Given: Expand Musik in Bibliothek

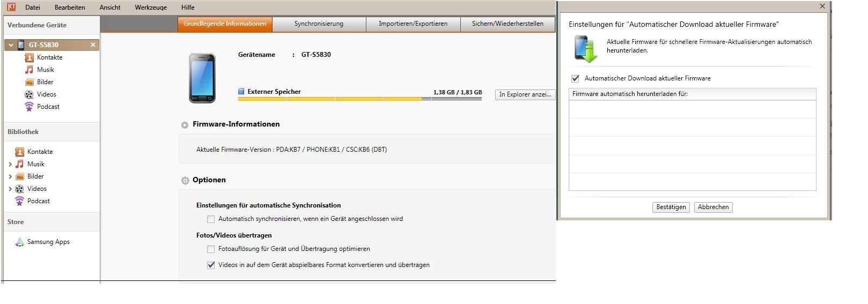Looking at the screenshot, I should point(10,164).
